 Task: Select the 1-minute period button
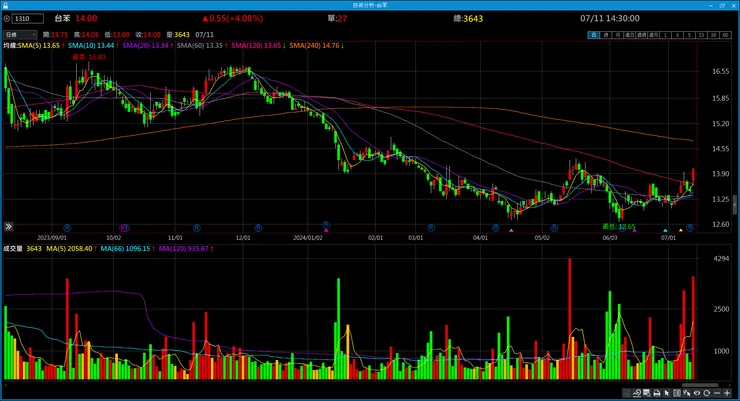coord(665,35)
